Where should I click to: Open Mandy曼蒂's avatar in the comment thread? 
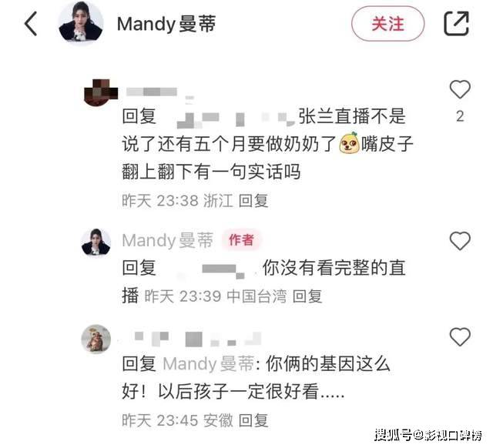[x=96, y=242]
